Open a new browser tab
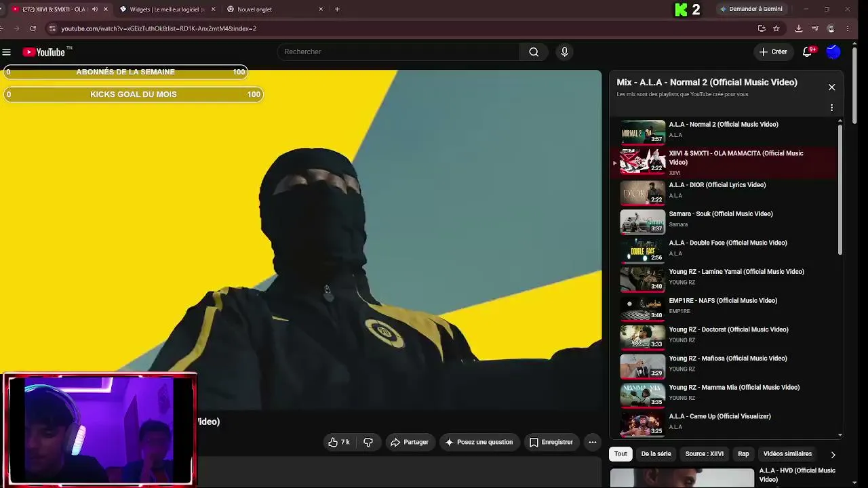 337,9
